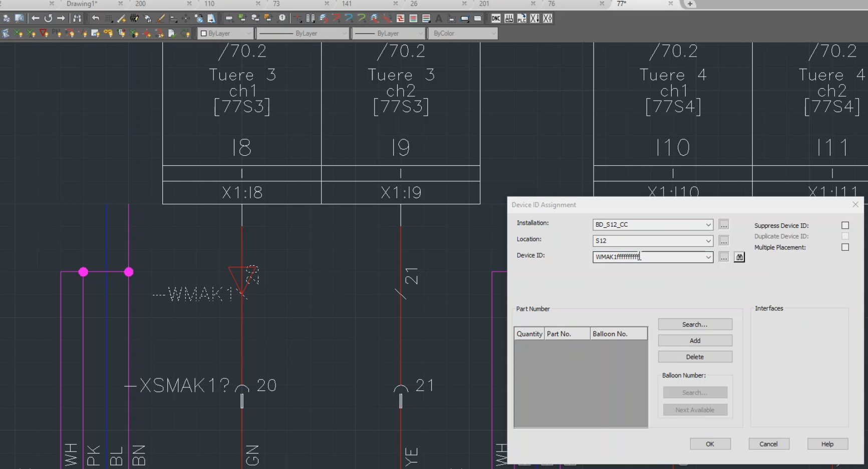Confirm the dialog with OK
This screenshot has width=868, height=469.
710,444
